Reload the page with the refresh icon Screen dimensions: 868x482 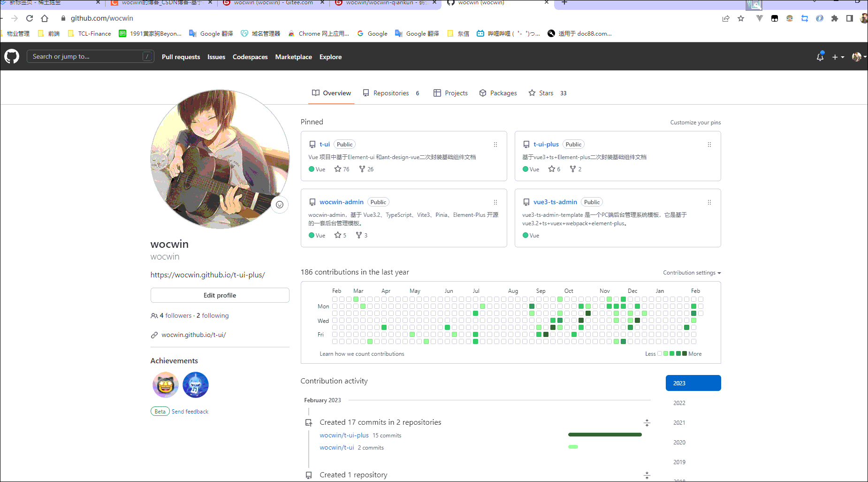pos(29,18)
